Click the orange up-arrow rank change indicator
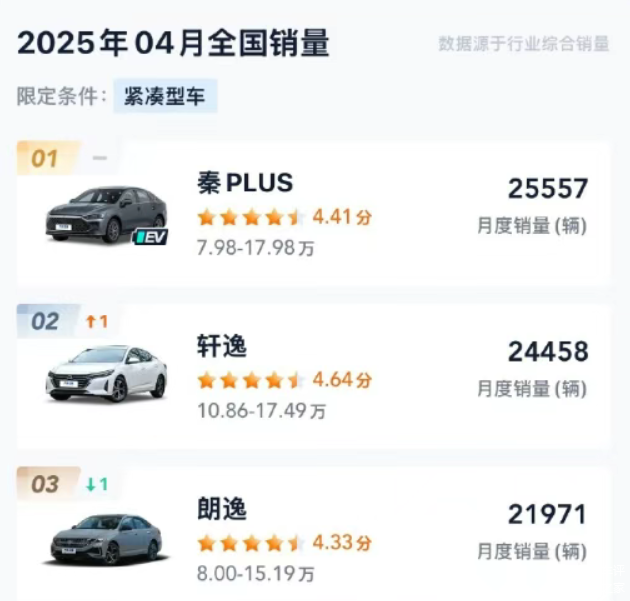Image resolution: width=630 pixels, height=601 pixels. [x=97, y=321]
